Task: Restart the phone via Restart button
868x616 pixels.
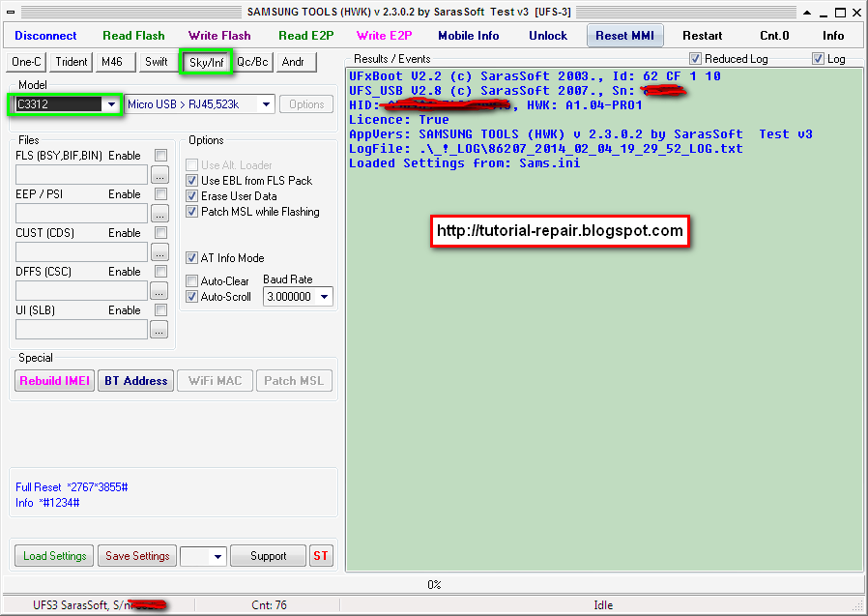Action: [702, 36]
